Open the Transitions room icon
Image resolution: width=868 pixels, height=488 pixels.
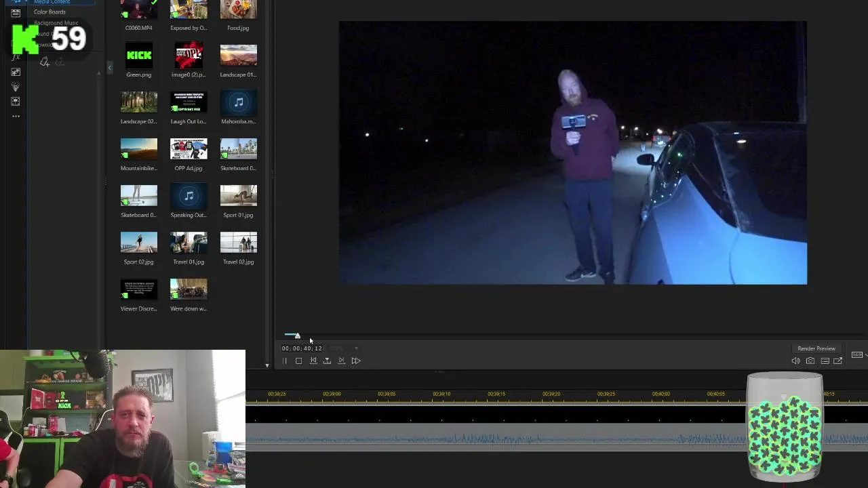pyautogui.click(x=16, y=102)
